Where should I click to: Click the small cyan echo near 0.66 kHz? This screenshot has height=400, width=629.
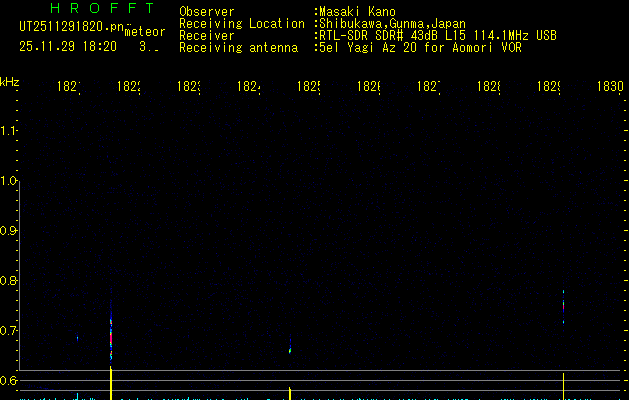pyautogui.click(x=290, y=350)
